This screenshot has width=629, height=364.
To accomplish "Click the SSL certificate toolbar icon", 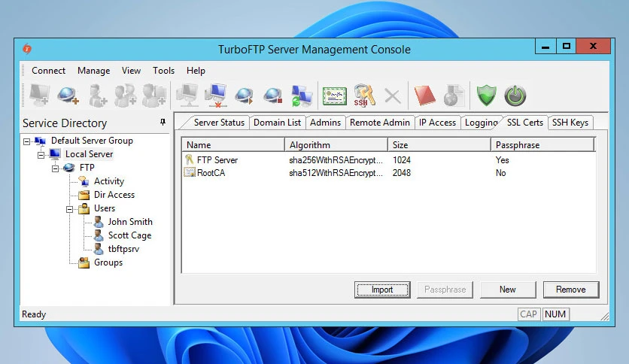I will (x=335, y=96).
